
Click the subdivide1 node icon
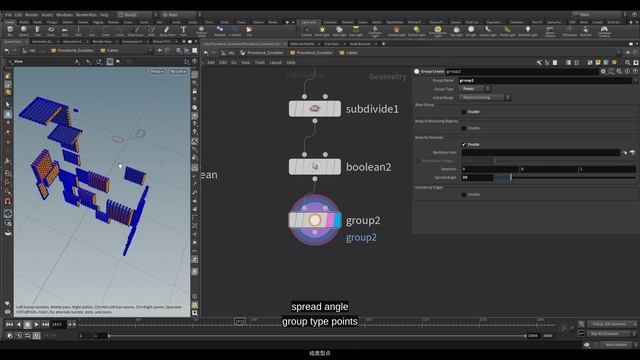pos(315,109)
